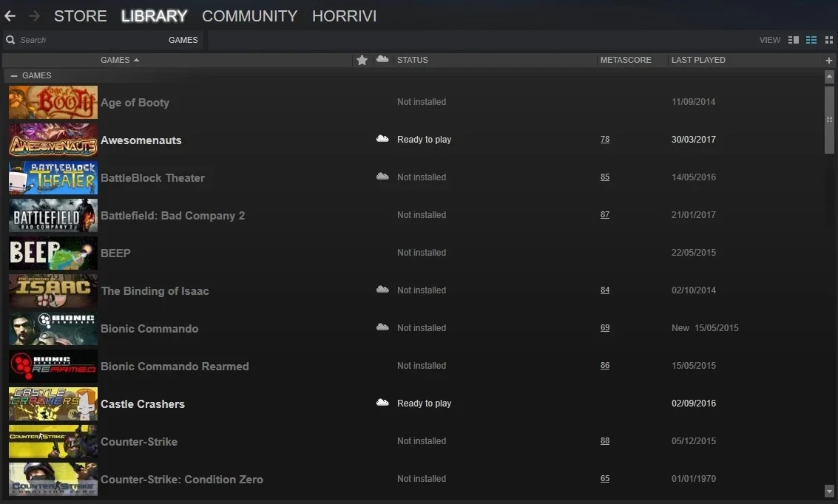Sort by METASCORE column

pos(625,60)
